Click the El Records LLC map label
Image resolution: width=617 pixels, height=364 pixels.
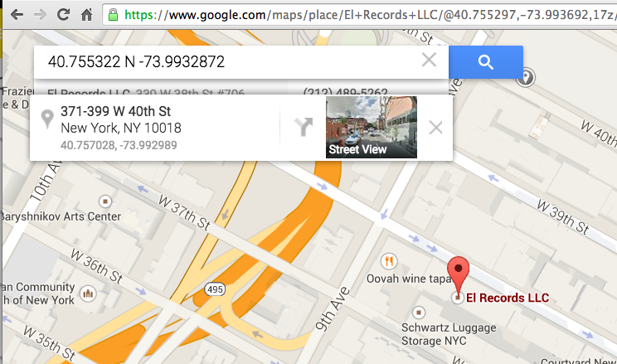508,298
